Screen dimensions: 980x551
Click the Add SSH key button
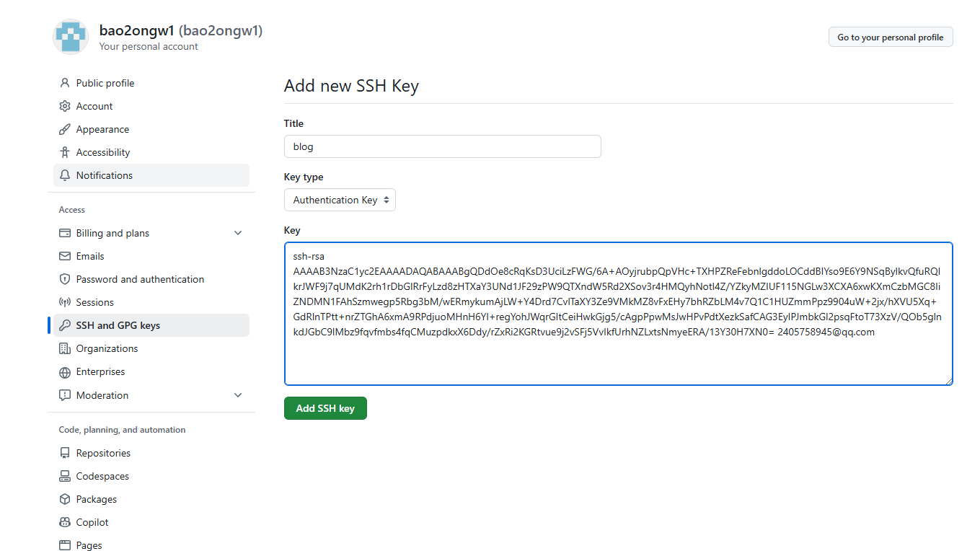[325, 408]
